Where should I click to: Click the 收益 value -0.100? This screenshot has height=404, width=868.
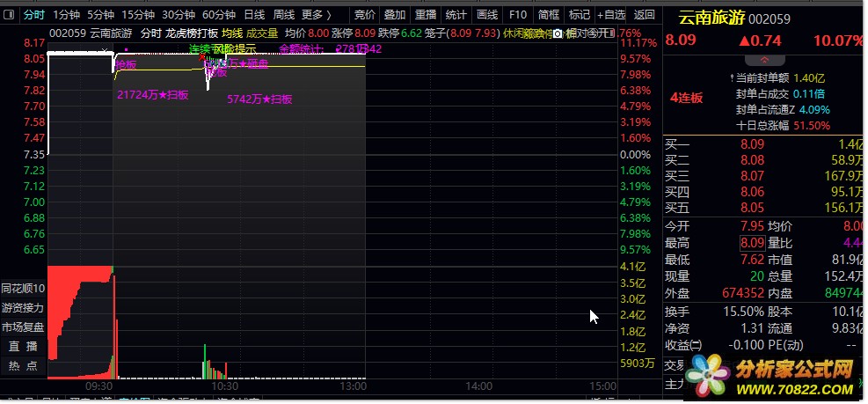click(747, 345)
